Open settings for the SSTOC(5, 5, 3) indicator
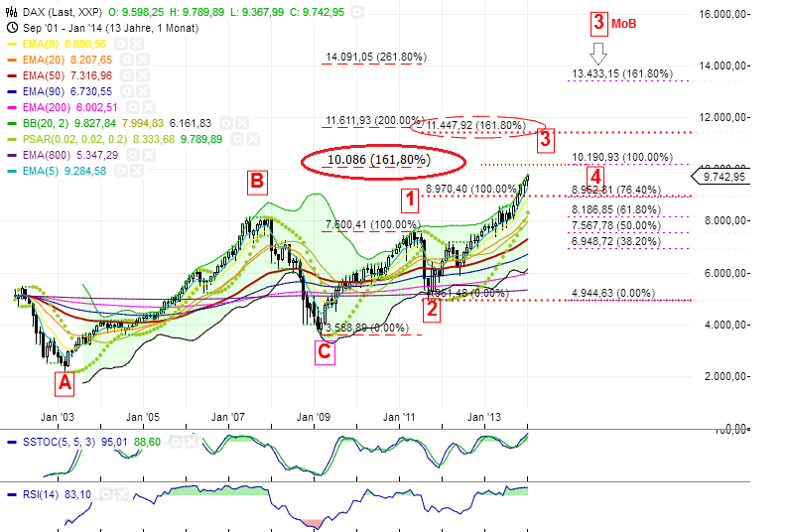The image size is (787, 532). coord(176,442)
